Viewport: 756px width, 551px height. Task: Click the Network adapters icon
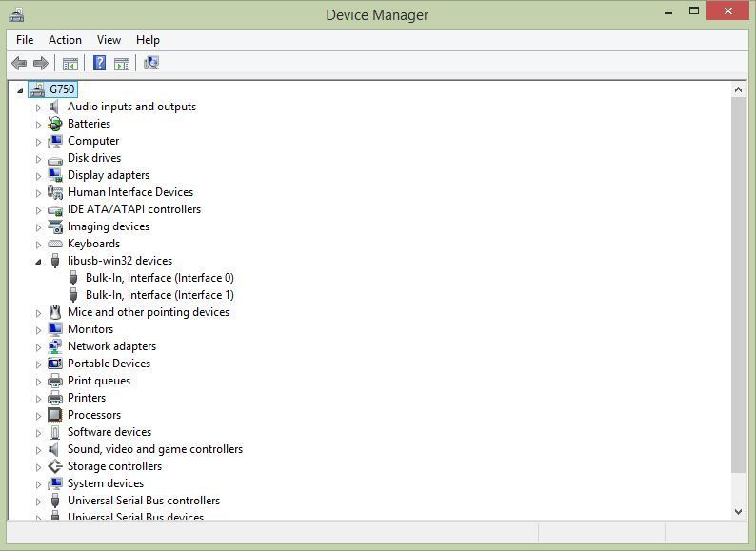(x=55, y=346)
